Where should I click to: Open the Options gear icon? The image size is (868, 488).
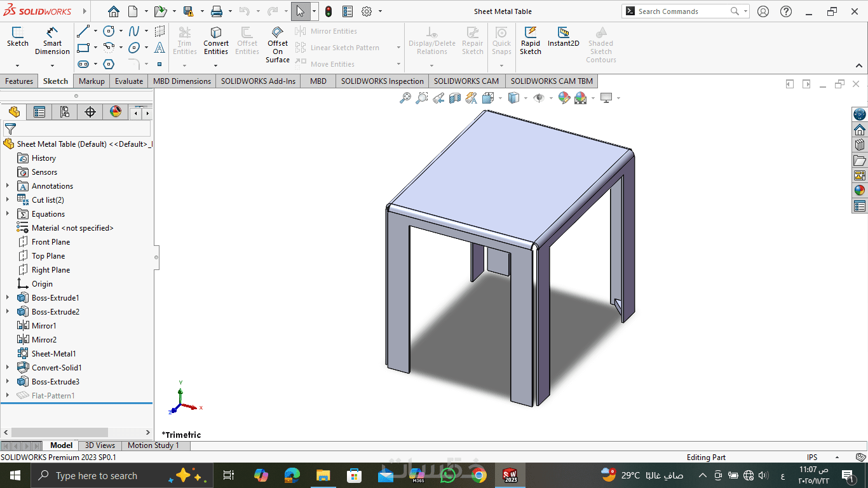coord(367,11)
